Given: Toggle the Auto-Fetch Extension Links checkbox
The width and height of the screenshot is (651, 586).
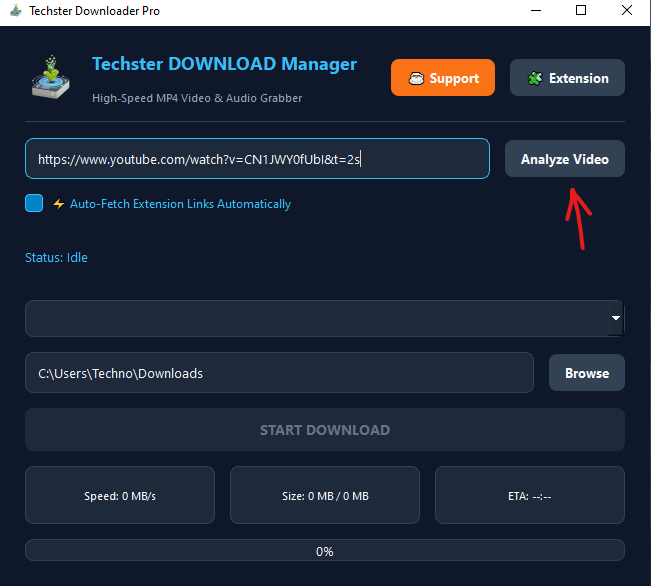Looking at the screenshot, I should [x=34, y=203].
